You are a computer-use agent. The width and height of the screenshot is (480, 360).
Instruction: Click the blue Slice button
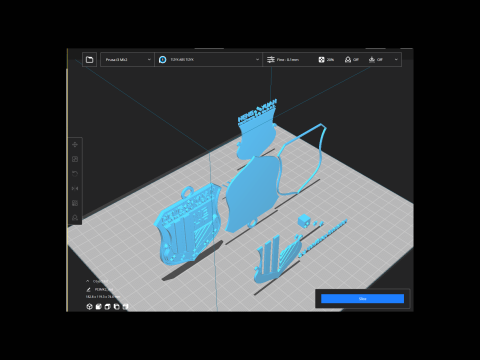[x=362, y=299]
